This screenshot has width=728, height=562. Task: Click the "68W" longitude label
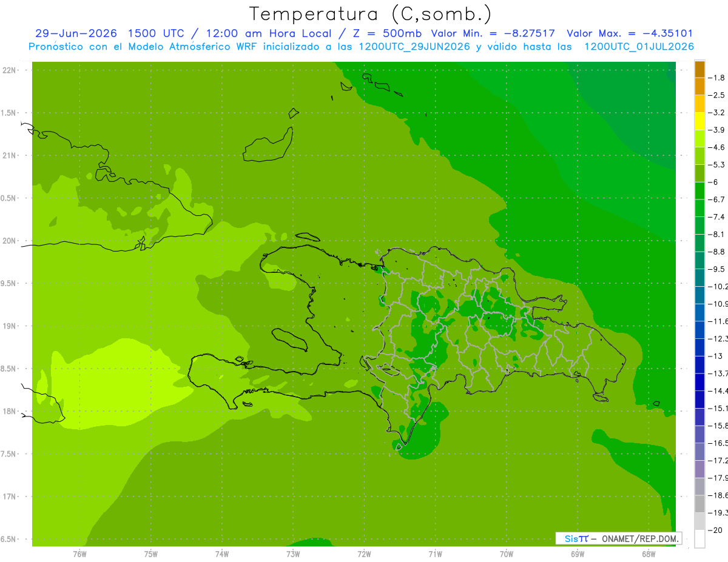click(648, 554)
